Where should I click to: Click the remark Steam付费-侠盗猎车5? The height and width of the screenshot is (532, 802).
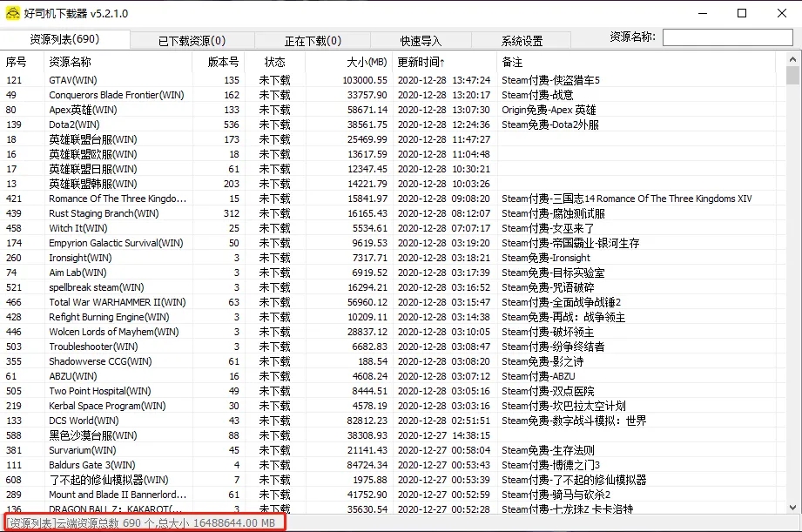550,80
